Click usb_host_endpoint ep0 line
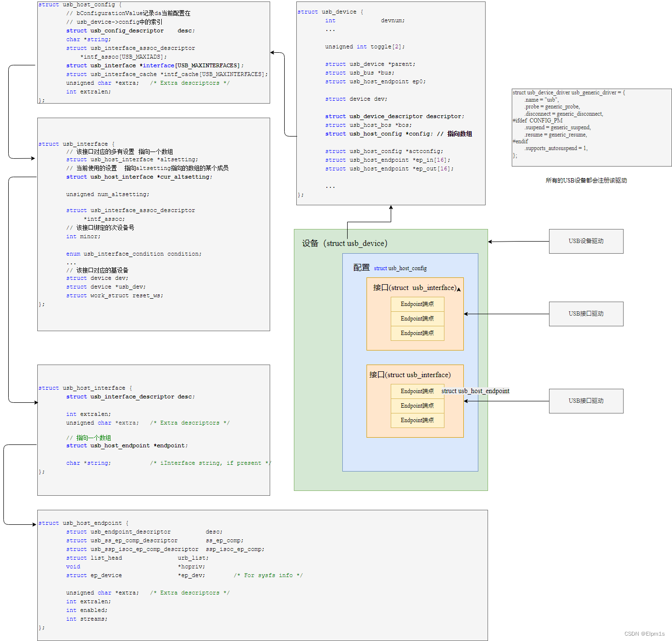The width and height of the screenshot is (672, 641). click(375, 81)
